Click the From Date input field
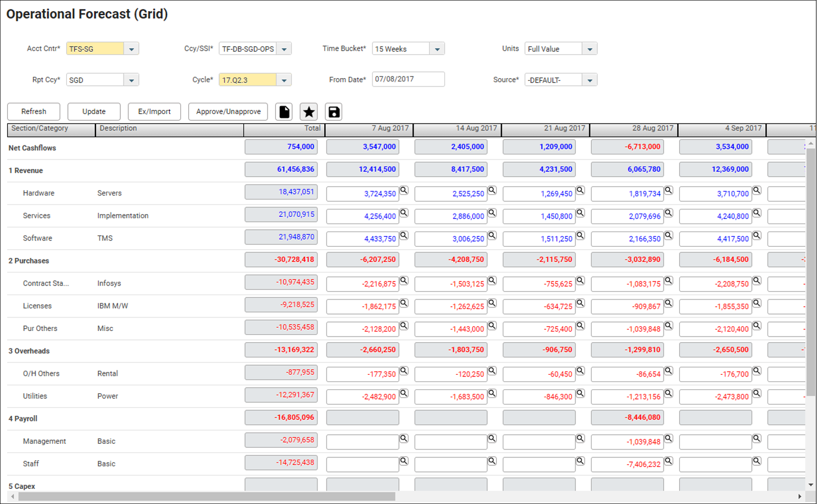The height and width of the screenshot is (504, 817). (408, 79)
